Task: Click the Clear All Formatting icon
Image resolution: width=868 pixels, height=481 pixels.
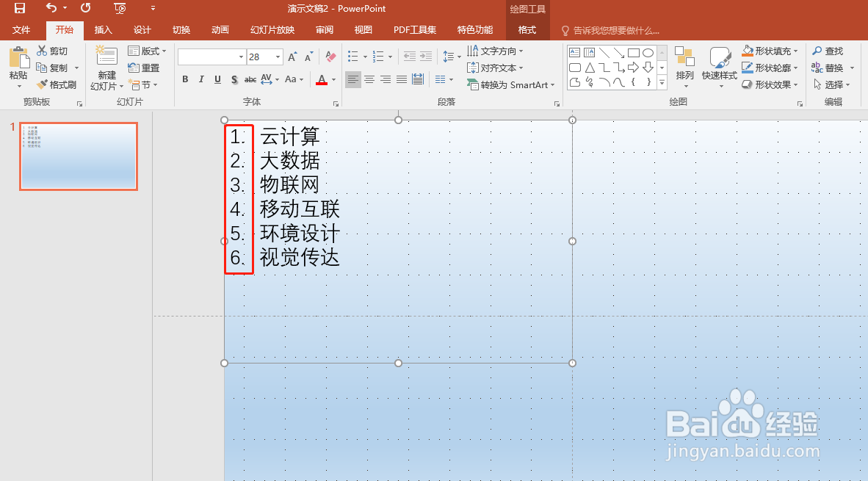Action: [330, 56]
